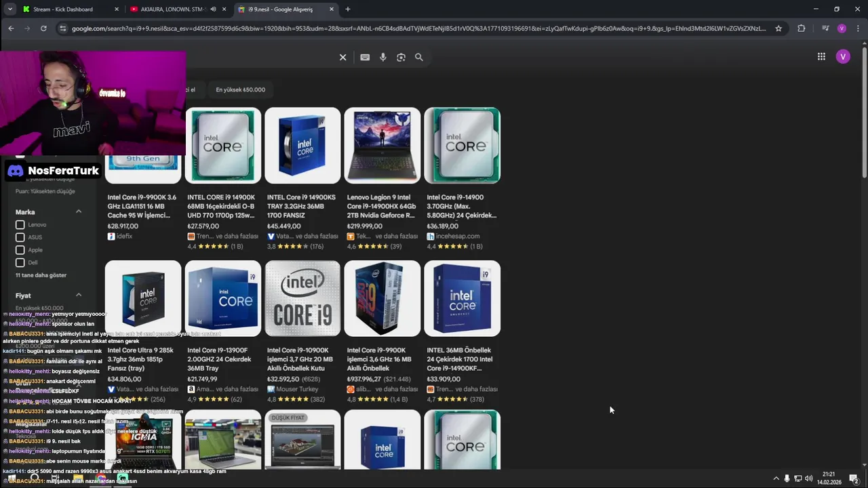Open the Chrome profile avatar in toolbar
The image size is (868, 488).
click(x=842, y=28)
